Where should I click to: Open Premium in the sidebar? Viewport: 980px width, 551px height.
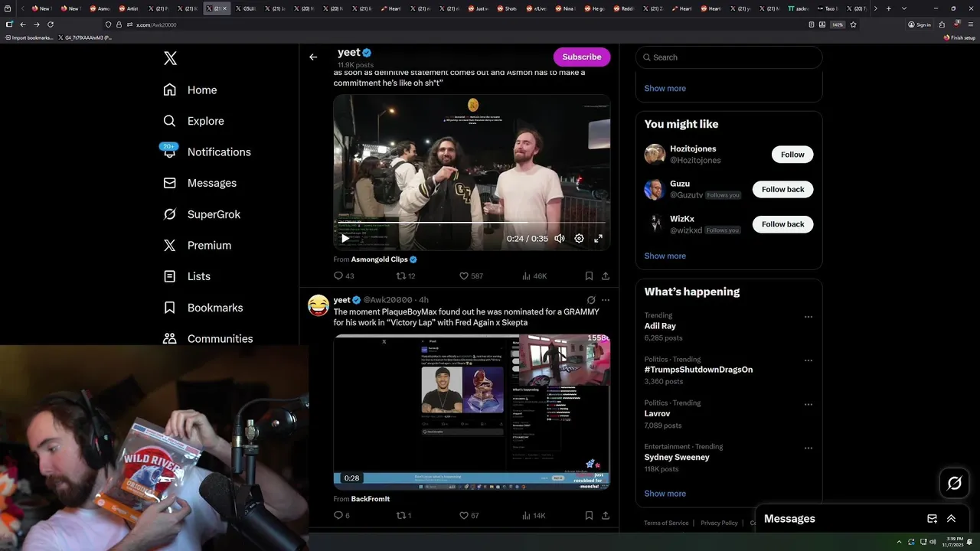point(197,245)
